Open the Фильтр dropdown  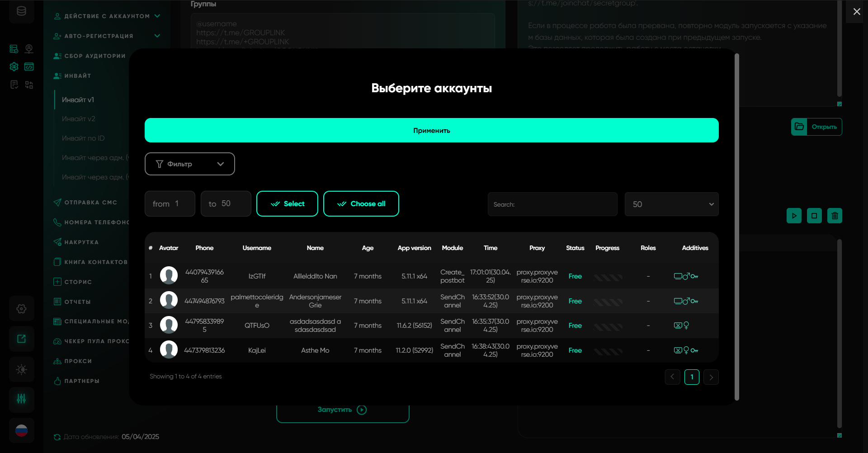tap(189, 164)
